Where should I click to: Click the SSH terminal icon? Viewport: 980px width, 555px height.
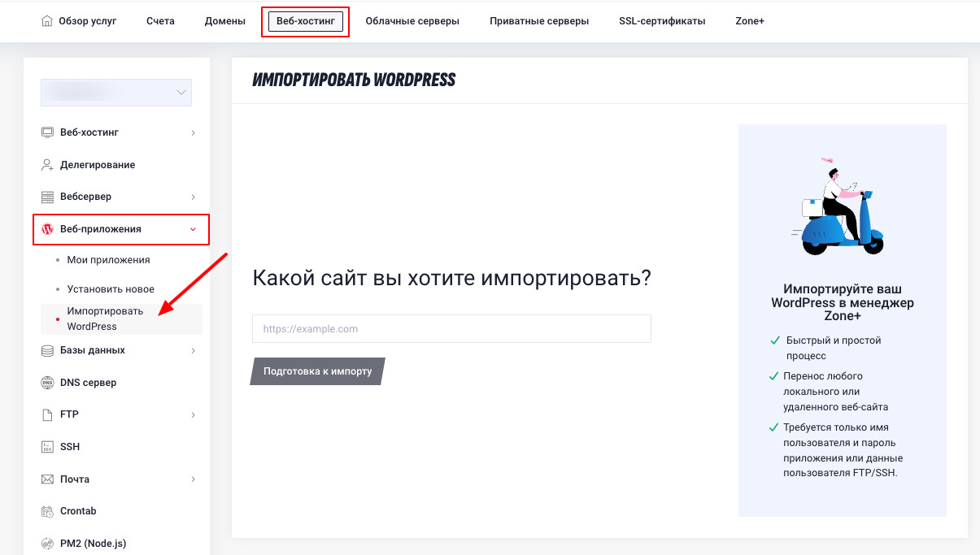pos(47,447)
